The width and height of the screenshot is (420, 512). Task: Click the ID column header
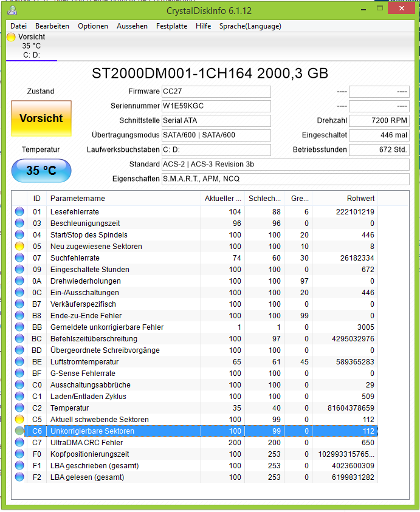coord(36,199)
